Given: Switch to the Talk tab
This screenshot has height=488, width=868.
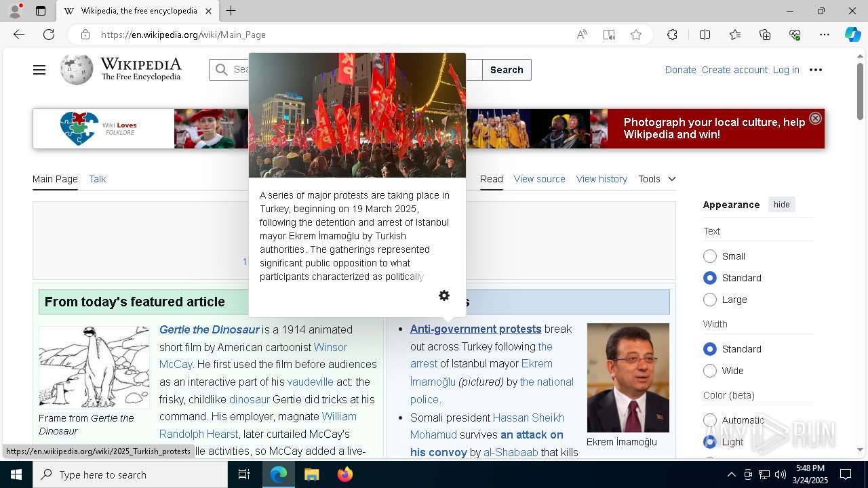Looking at the screenshot, I should pyautogui.click(x=98, y=179).
